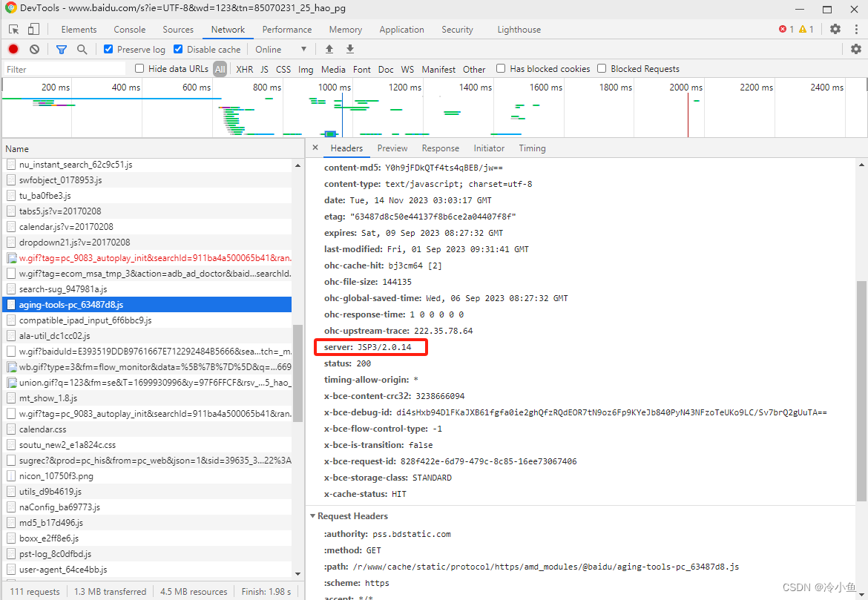Collapse the Request Headers section

pyautogui.click(x=313, y=516)
